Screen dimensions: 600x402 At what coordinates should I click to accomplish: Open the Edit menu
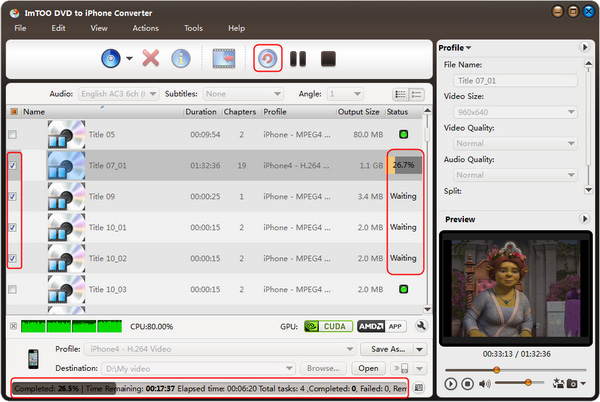point(58,28)
